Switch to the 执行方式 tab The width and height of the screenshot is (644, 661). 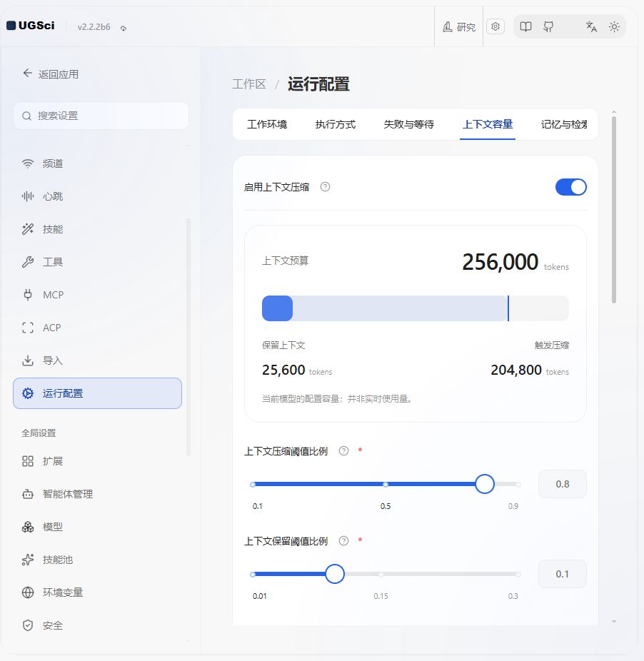click(336, 124)
